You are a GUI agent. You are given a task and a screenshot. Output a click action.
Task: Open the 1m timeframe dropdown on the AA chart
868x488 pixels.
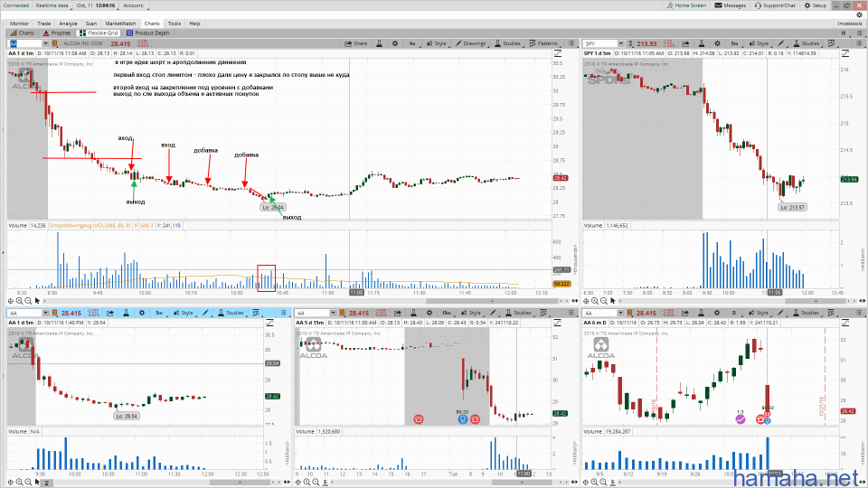412,43
